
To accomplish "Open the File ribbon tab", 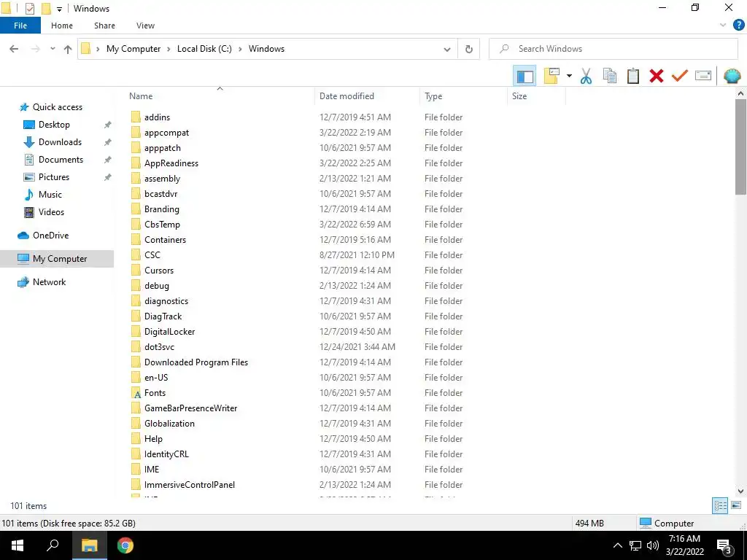I will 20,26.
